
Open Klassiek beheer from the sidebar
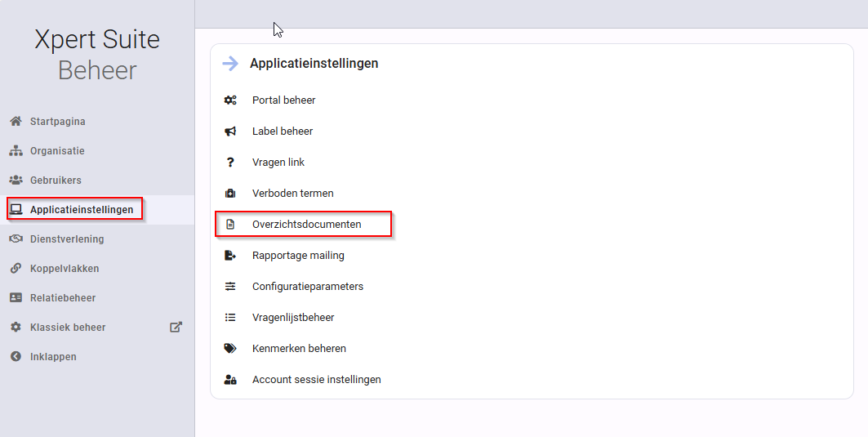pyautogui.click(x=68, y=327)
